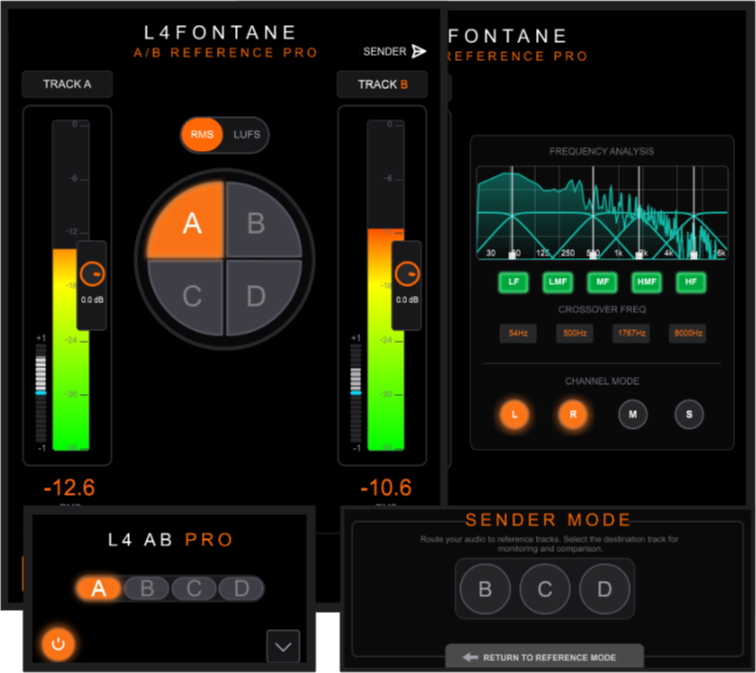The image size is (756, 673).
Task: Toggle the LF frequency band button
Action: (x=514, y=283)
